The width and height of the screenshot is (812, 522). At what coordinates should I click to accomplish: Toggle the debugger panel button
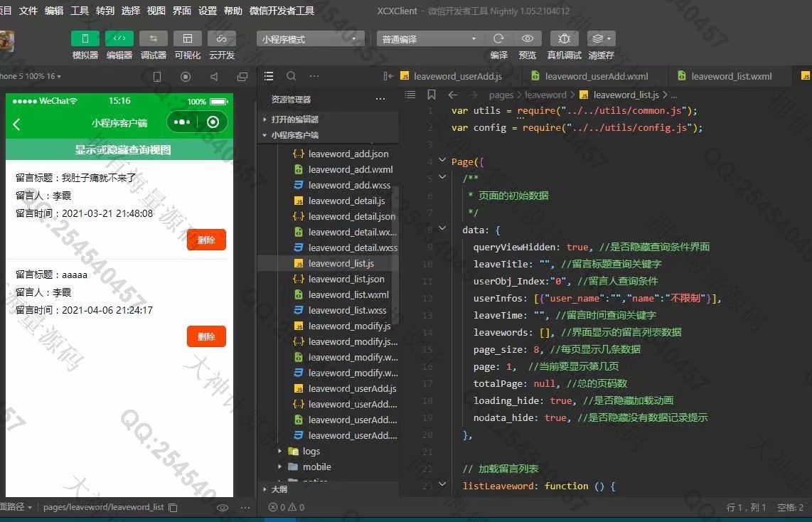(154, 39)
